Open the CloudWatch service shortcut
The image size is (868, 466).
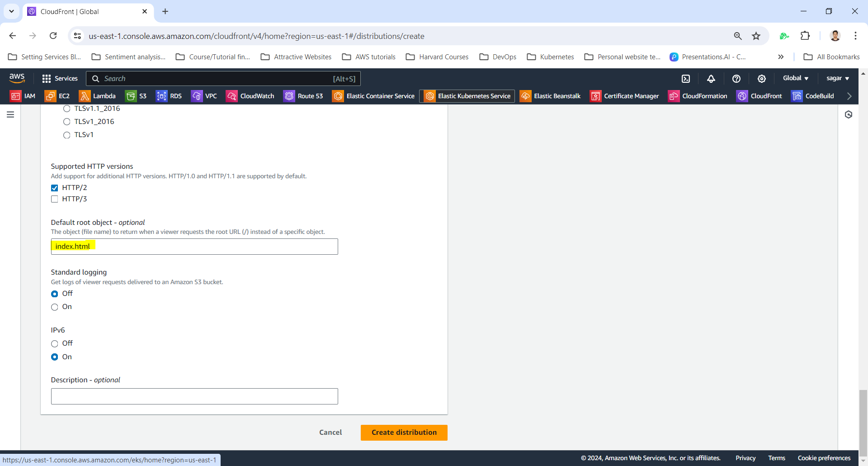pos(250,96)
